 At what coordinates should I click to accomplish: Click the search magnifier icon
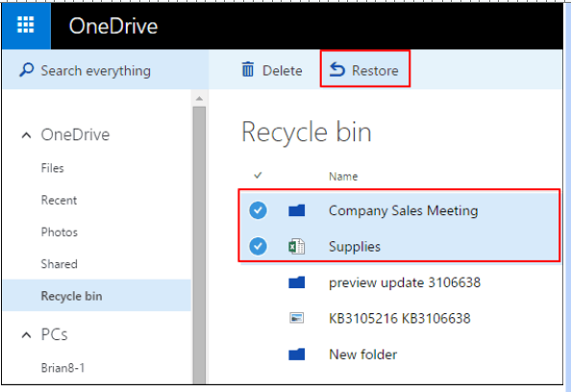27,70
